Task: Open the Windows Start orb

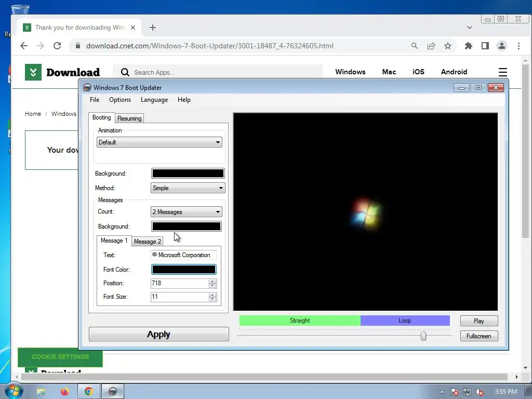Action: pos(14,391)
